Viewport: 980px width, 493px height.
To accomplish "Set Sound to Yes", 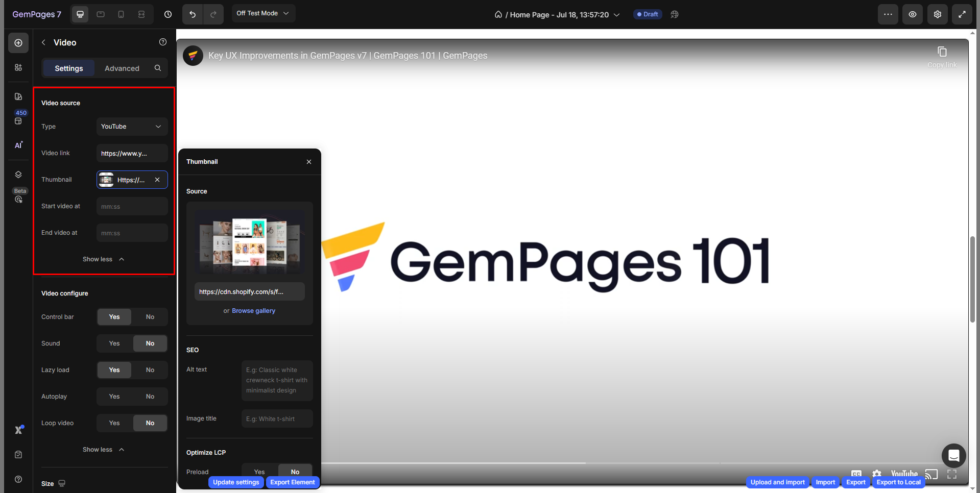I will (x=114, y=343).
